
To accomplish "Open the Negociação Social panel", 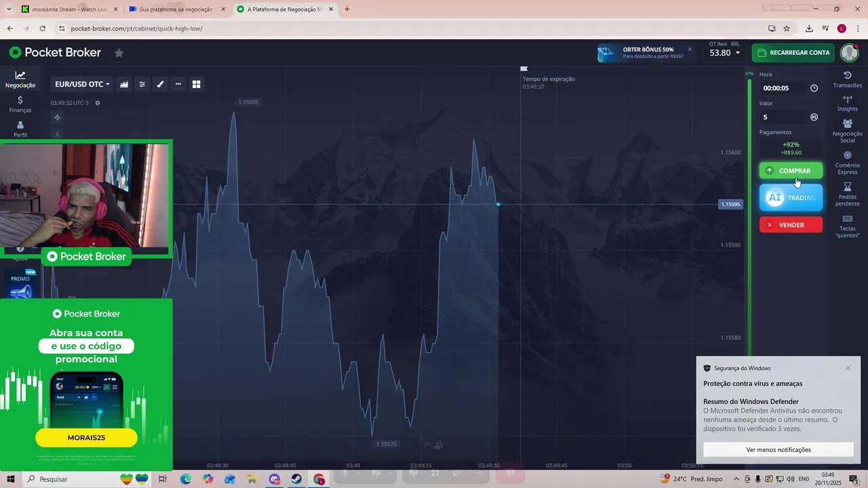I will [x=847, y=131].
